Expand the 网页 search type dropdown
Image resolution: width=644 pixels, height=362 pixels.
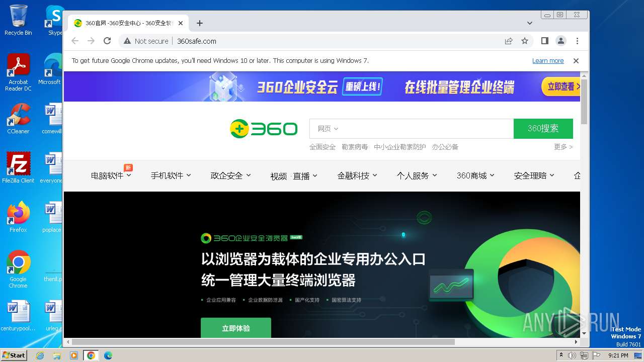328,129
